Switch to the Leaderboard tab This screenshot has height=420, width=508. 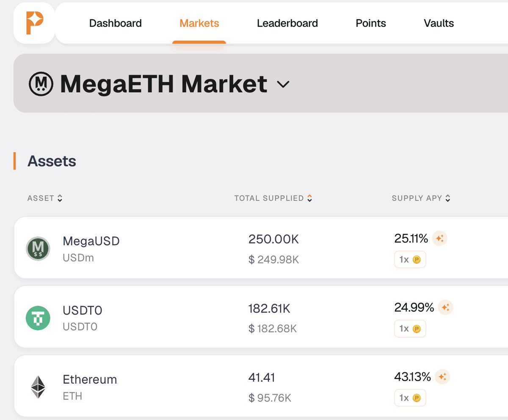(x=287, y=23)
